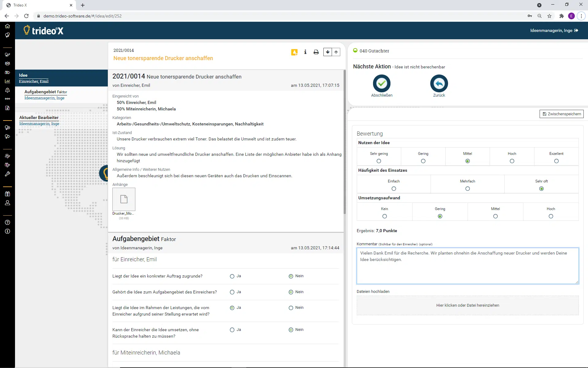This screenshot has width=588, height=368.
Task: Expand all sections with down arrow button
Action: pyautogui.click(x=328, y=52)
